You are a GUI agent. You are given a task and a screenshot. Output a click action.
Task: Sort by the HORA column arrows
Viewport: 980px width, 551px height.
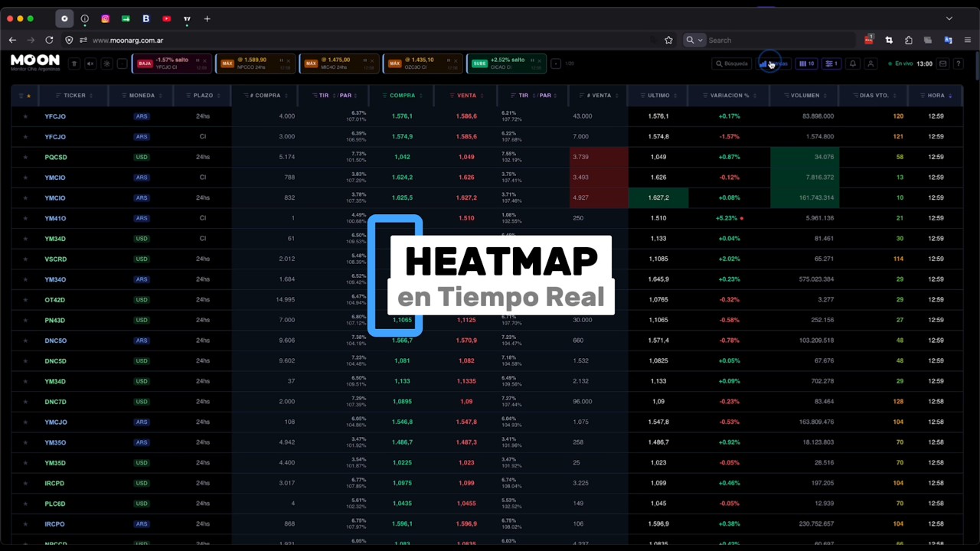950,96
